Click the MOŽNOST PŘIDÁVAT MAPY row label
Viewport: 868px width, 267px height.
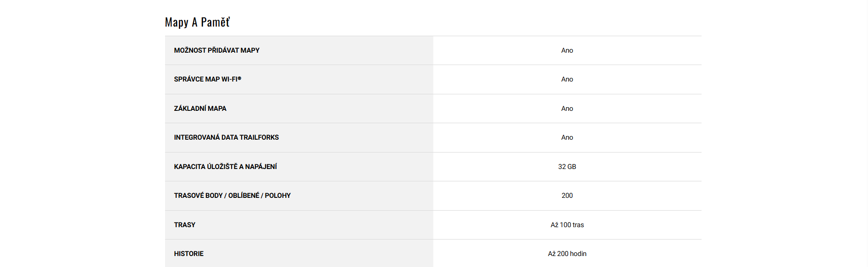(x=216, y=50)
